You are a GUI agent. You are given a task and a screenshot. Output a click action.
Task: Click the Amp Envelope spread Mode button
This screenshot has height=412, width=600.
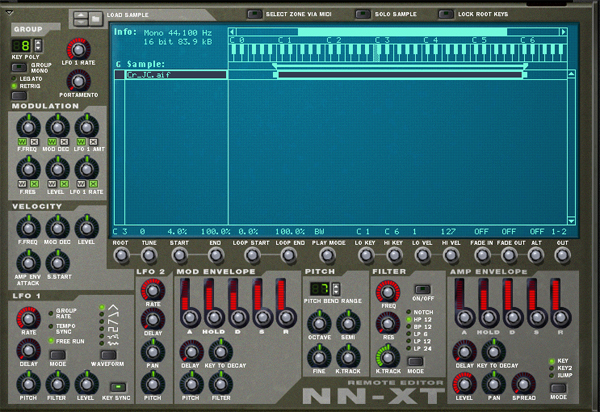point(558,388)
